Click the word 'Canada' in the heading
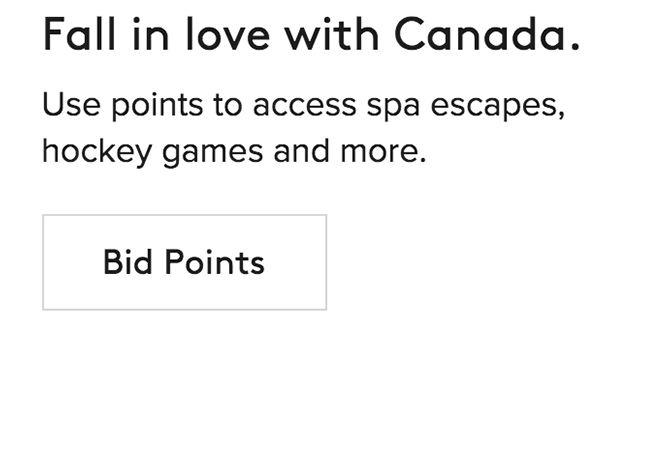The width and height of the screenshot is (660, 460). coord(486,37)
